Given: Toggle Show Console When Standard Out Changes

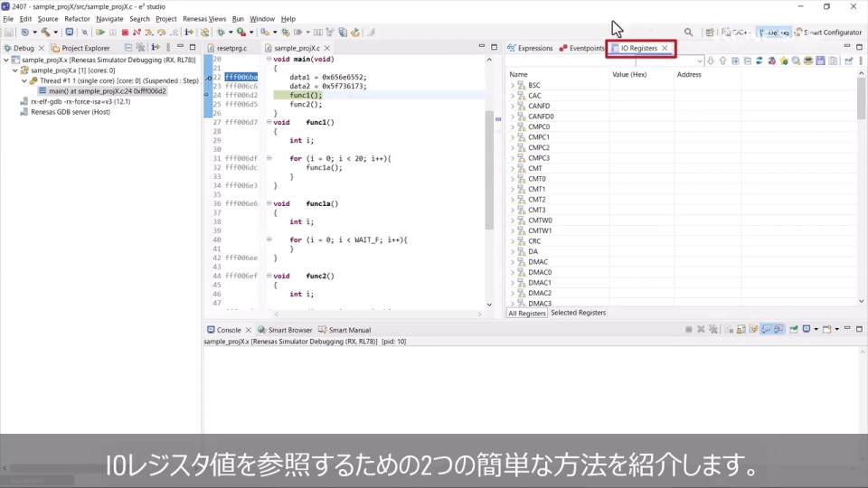Looking at the screenshot, I should coord(766,330).
